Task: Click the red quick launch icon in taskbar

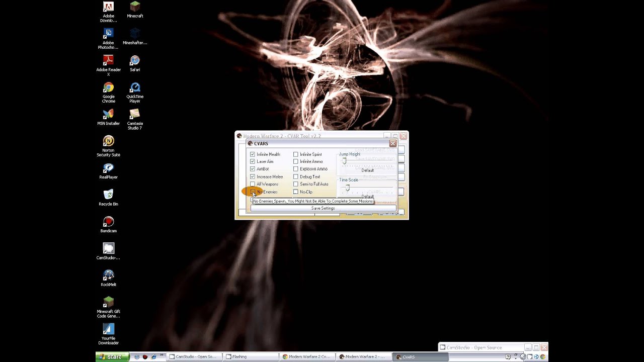Action: click(145, 357)
